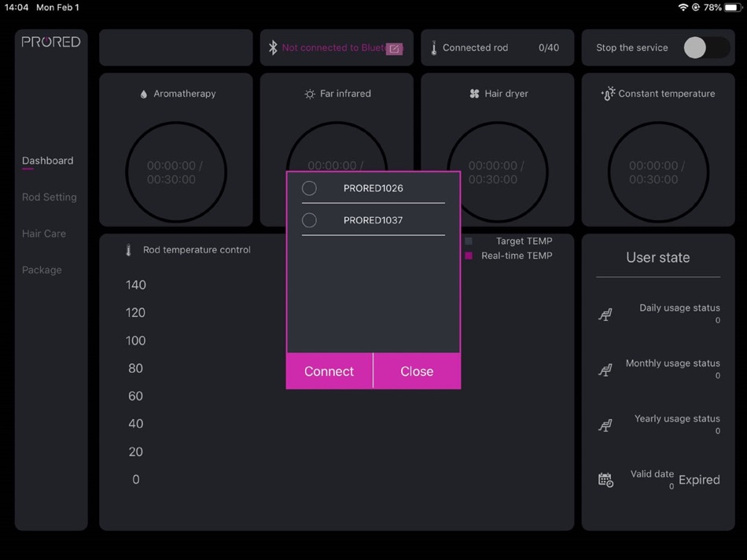Image resolution: width=747 pixels, height=560 pixels.
Task: Toggle the Stop the service switch
Action: 707,48
